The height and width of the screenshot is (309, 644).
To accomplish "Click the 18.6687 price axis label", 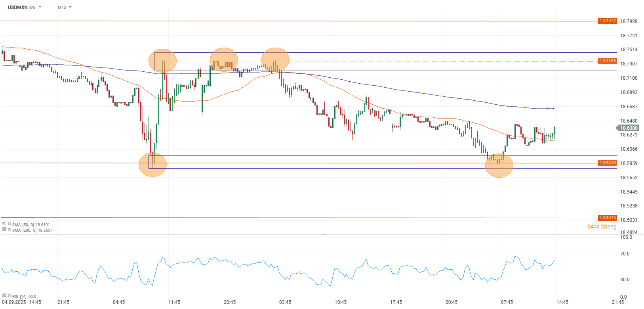I will (629, 107).
